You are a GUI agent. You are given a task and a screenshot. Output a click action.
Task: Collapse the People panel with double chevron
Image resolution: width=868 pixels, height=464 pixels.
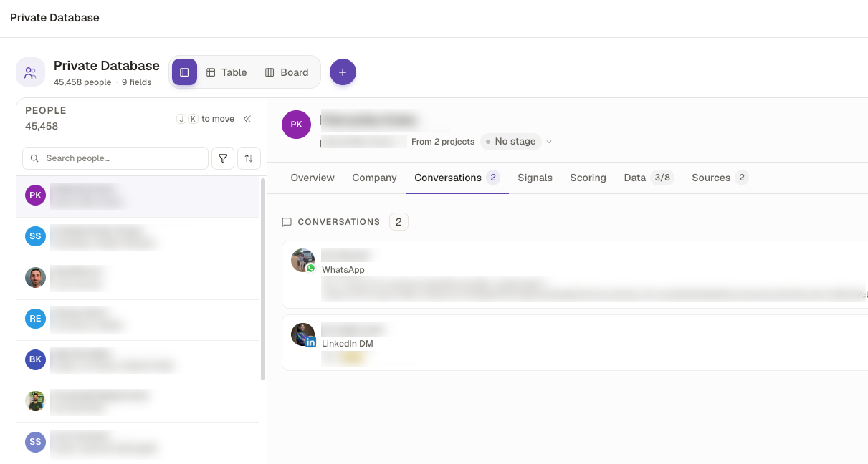[x=247, y=119]
